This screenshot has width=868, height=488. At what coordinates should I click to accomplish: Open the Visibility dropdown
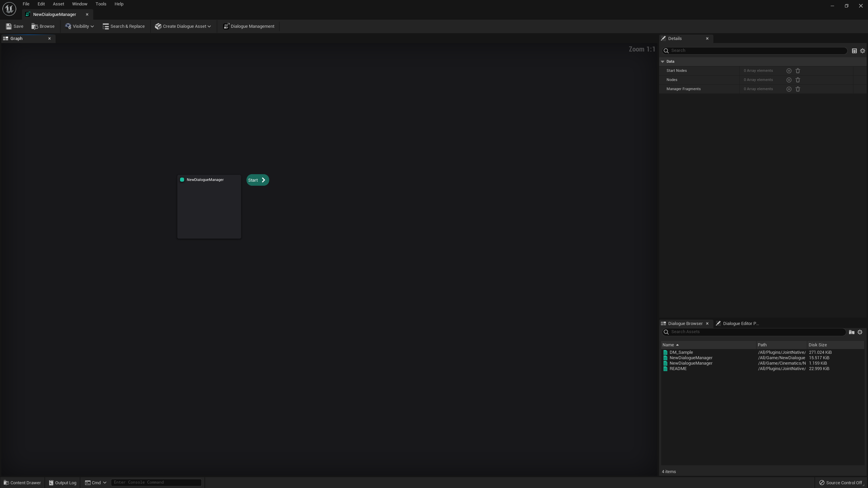pyautogui.click(x=80, y=26)
